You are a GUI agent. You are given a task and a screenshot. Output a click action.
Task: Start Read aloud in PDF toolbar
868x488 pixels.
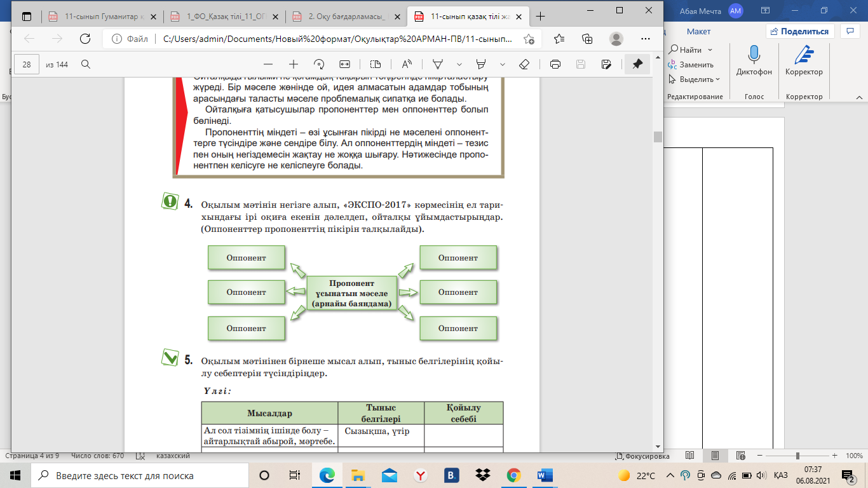click(x=406, y=64)
